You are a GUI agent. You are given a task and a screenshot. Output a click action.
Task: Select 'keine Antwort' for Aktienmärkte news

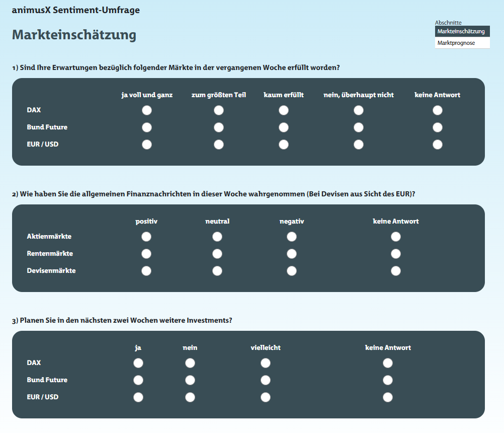click(x=396, y=237)
